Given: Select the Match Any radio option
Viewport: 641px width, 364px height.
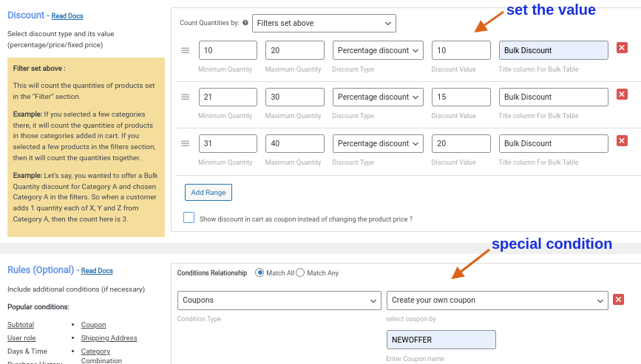Looking at the screenshot, I should (x=300, y=273).
